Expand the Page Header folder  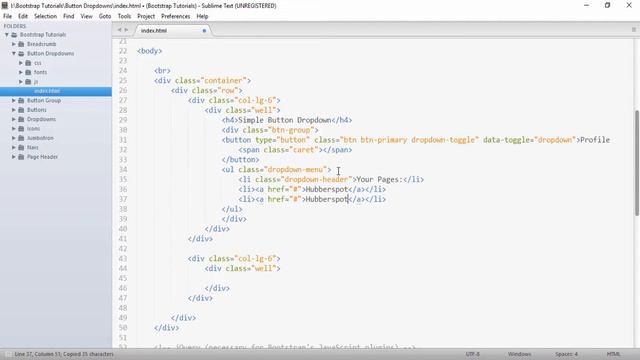point(13,157)
